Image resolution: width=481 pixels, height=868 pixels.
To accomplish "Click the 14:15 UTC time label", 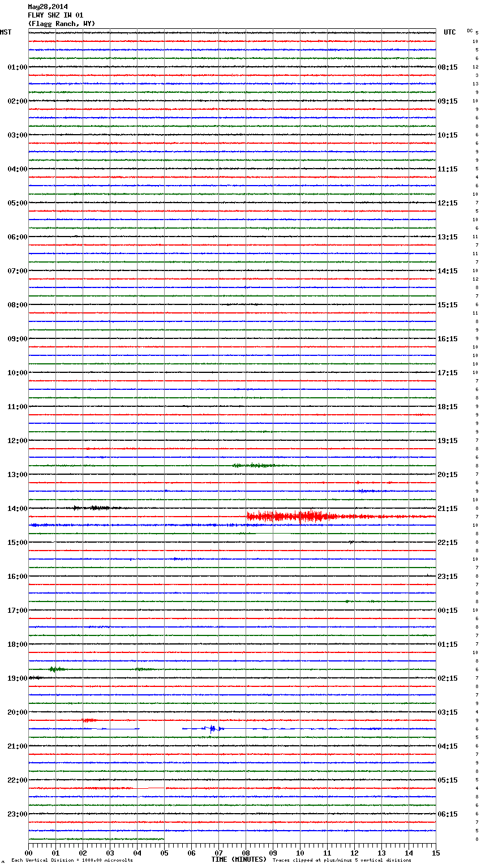I will click(448, 271).
